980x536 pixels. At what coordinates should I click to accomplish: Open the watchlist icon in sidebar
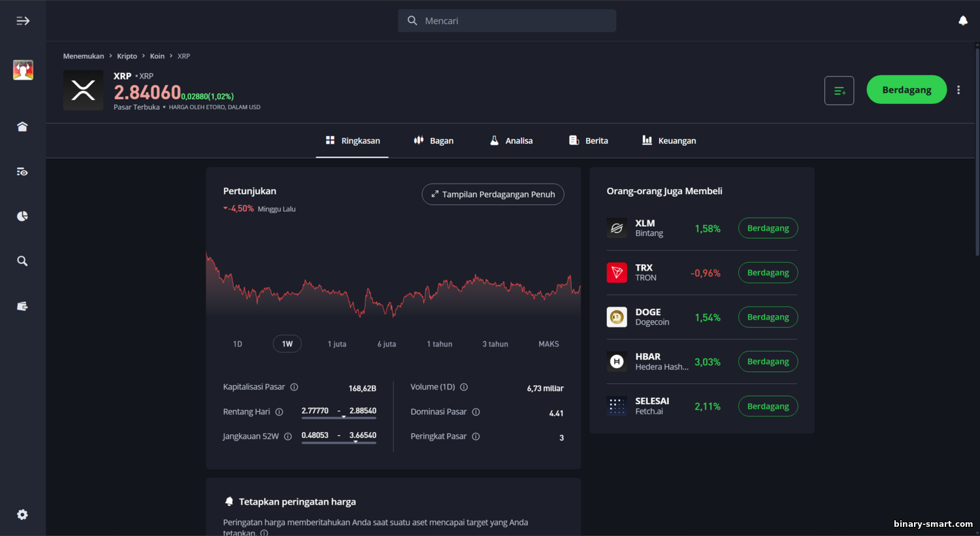22,172
